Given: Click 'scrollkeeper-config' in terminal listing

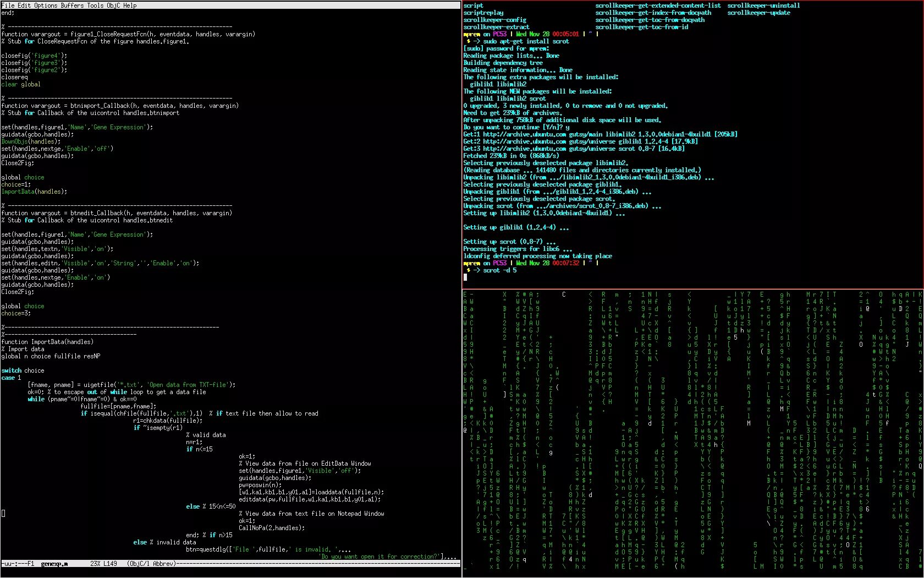Looking at the screenshot, I should [495, 20].
